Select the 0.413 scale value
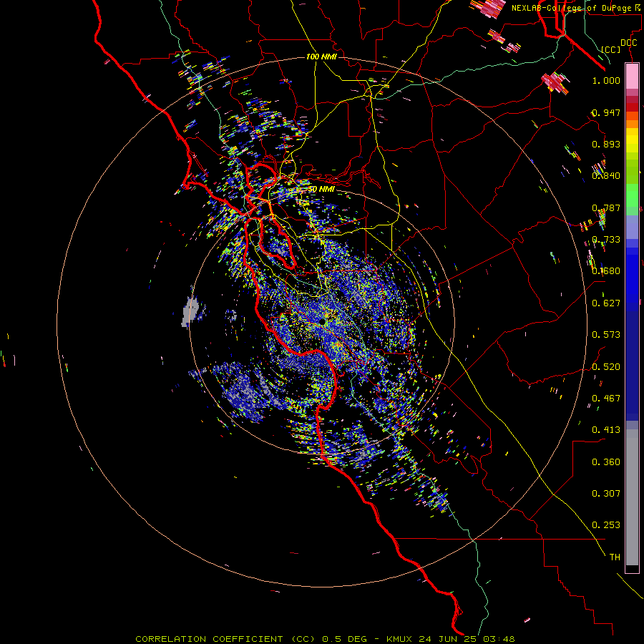The height and width of the screenshot is (644, 644). coord(606,430)
